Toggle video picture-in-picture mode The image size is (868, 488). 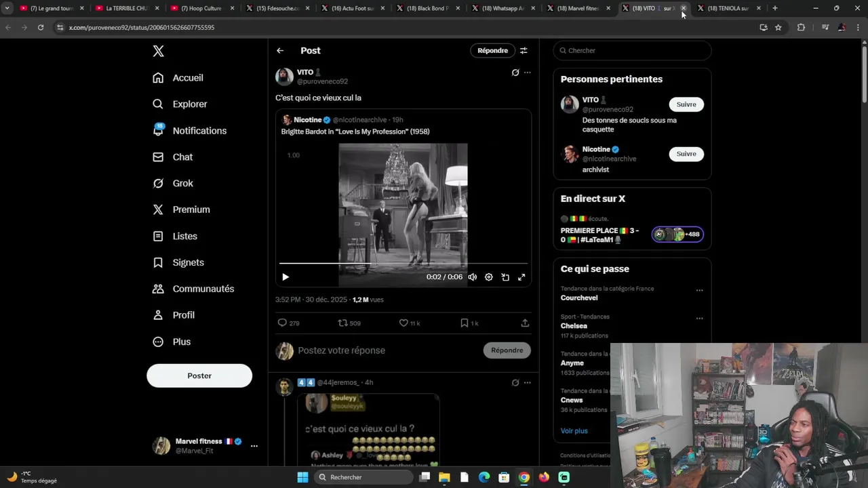pos(505,277)
